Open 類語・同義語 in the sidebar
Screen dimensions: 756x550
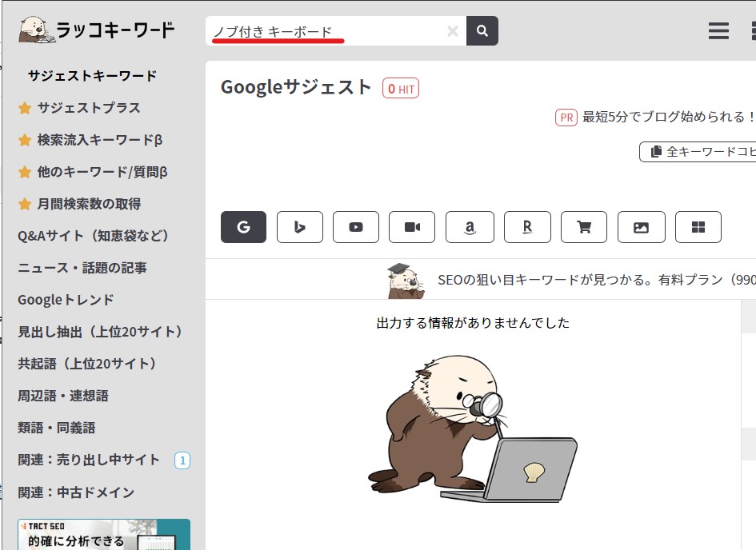pos(57,428)
